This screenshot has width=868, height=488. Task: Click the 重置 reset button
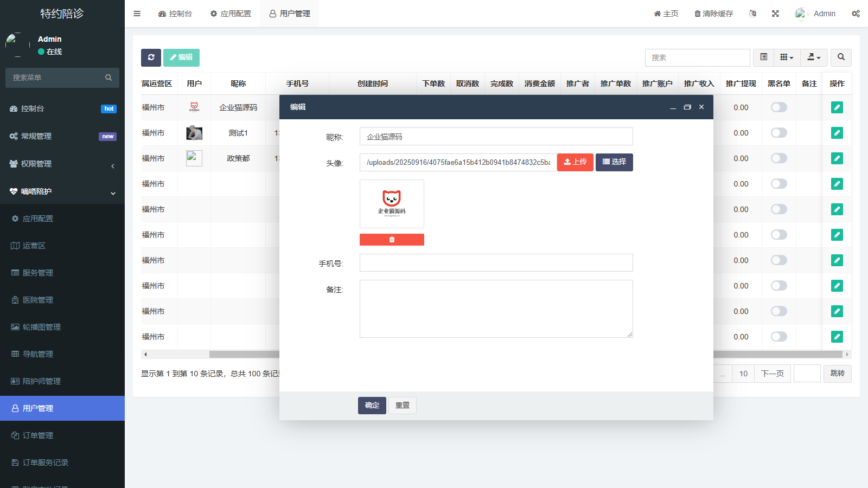coord(403,406)
